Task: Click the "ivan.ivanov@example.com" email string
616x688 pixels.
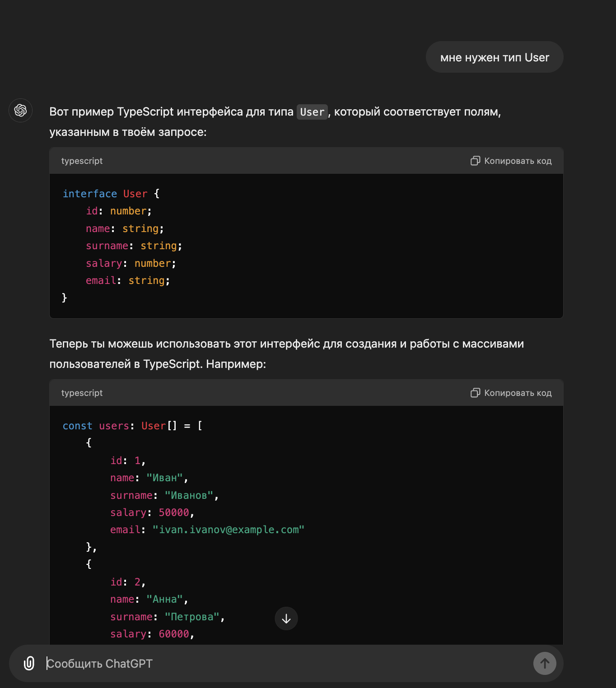Action: [229, 530]
